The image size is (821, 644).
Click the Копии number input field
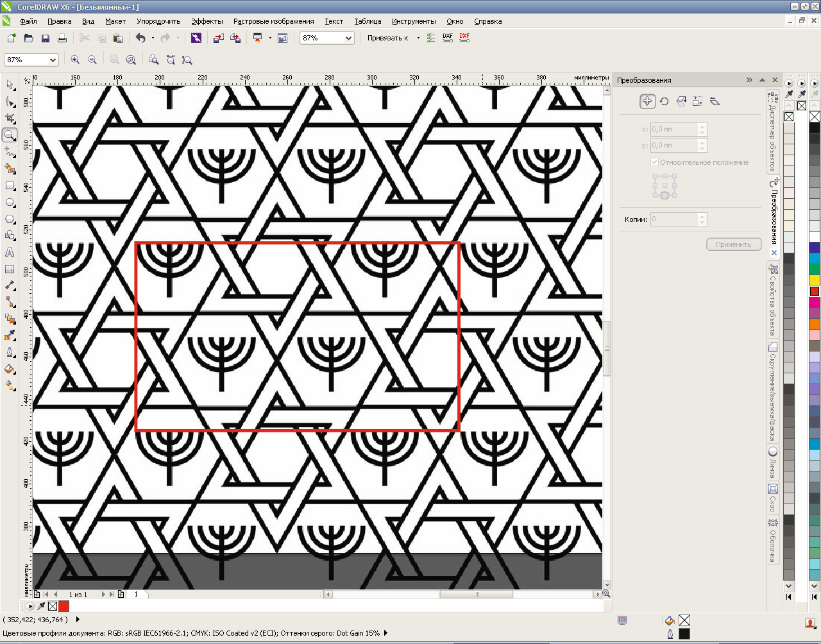click(x=679, y=219)
